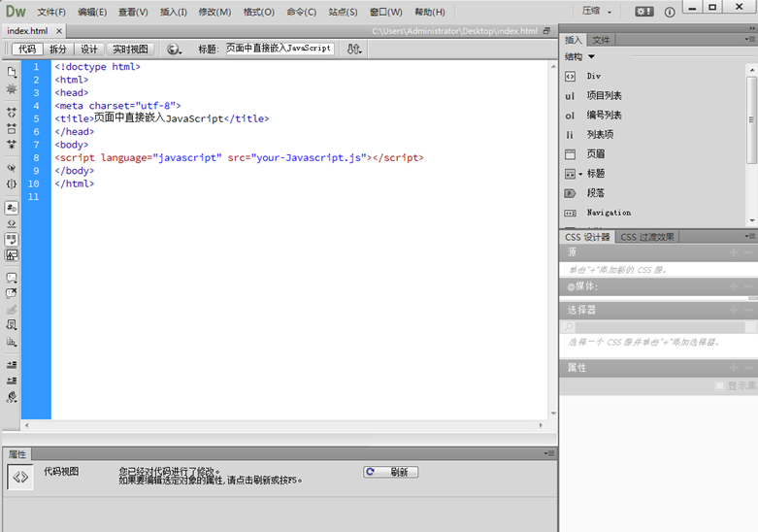Open 修改(M) menu
Screen dimensions: 758x532
coord(214,12)
